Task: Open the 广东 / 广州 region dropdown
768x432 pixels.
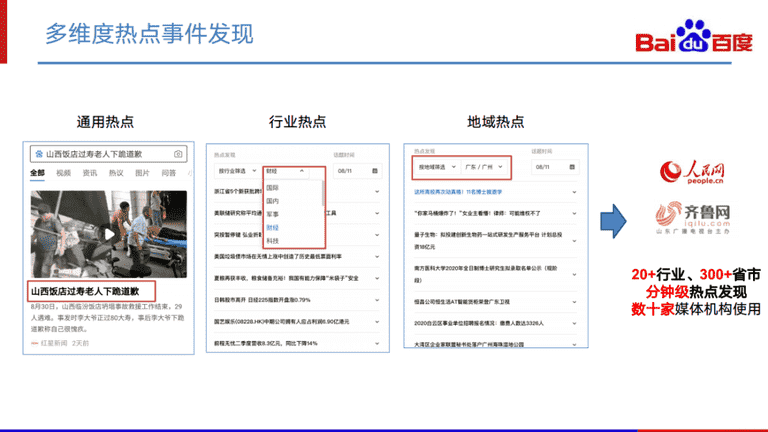Action: pyautogui.click(x=484, y=167)
